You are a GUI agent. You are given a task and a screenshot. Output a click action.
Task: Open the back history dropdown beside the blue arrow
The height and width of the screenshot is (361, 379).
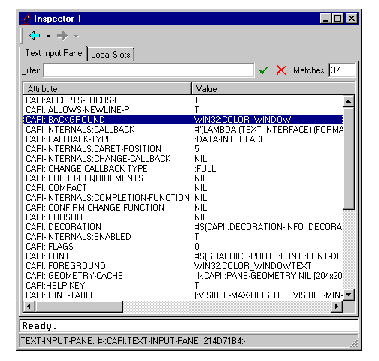(x=48, y=36)
